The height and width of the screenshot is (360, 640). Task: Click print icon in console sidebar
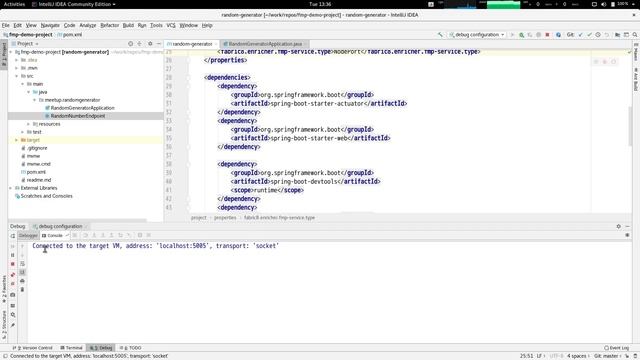click(22, 281)
